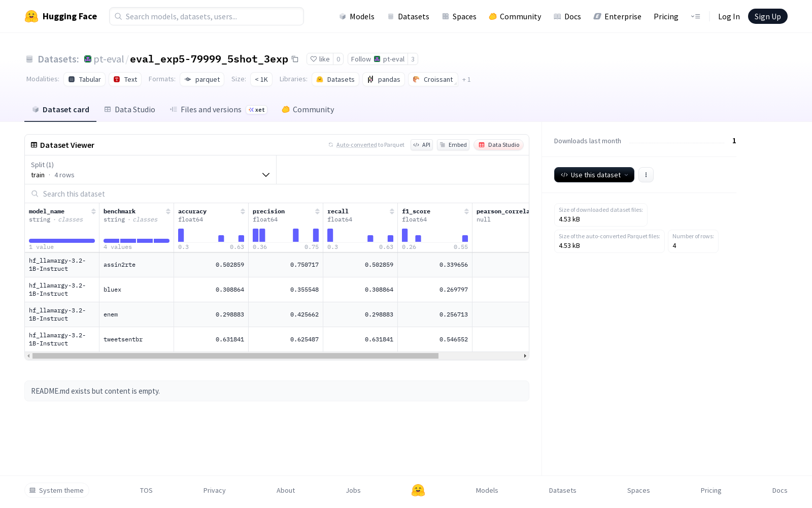Open the TOS footer link
Viewport: 812px width, 508px height.
coord(146,490)
